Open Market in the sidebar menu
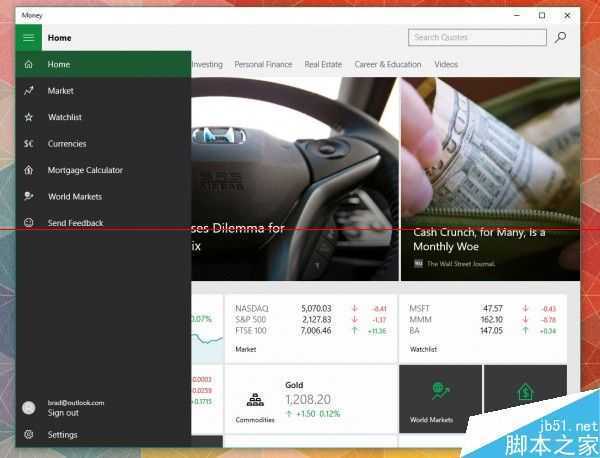Viewport: 600px width, 458px height. click(103, 91)
